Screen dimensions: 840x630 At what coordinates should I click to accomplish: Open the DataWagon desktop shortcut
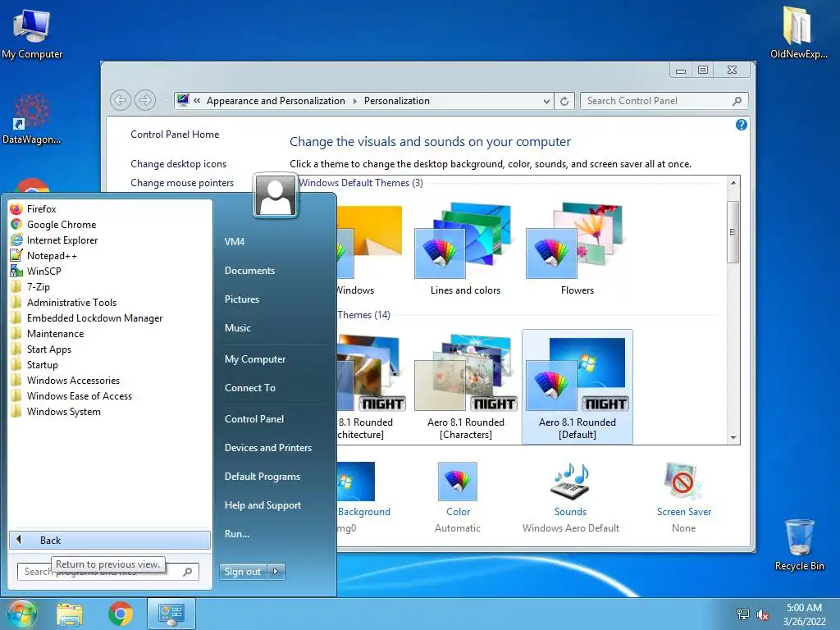(x=32, y=119)
